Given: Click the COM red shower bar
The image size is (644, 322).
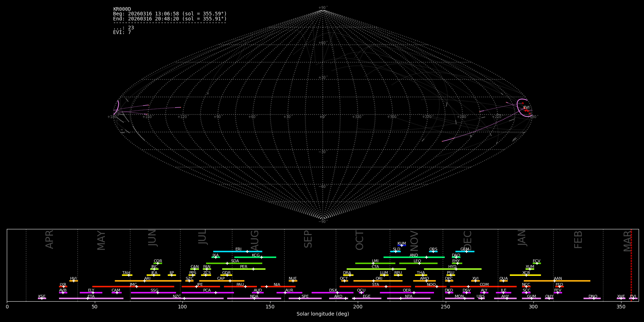Looking at the screenshot, I should click(x=483, y=287).
